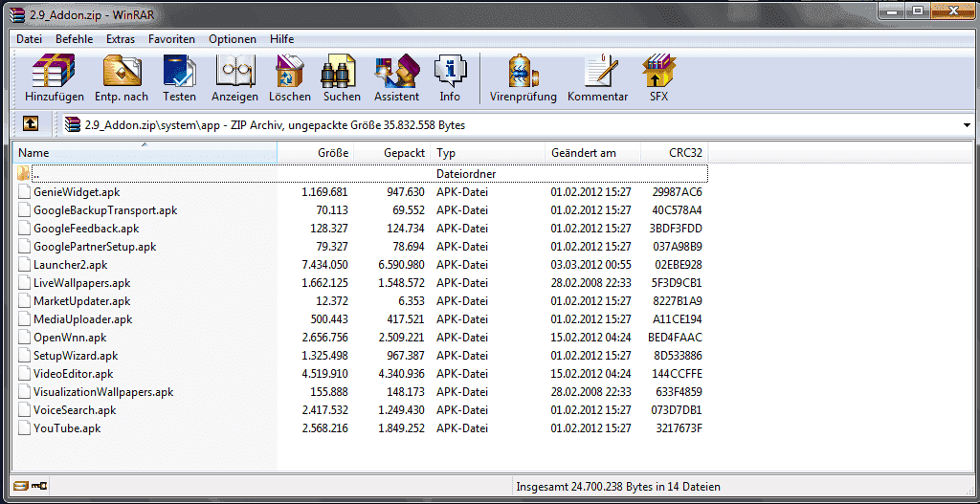Select LiveWallpapers.apk file name

tap(82, 283)
